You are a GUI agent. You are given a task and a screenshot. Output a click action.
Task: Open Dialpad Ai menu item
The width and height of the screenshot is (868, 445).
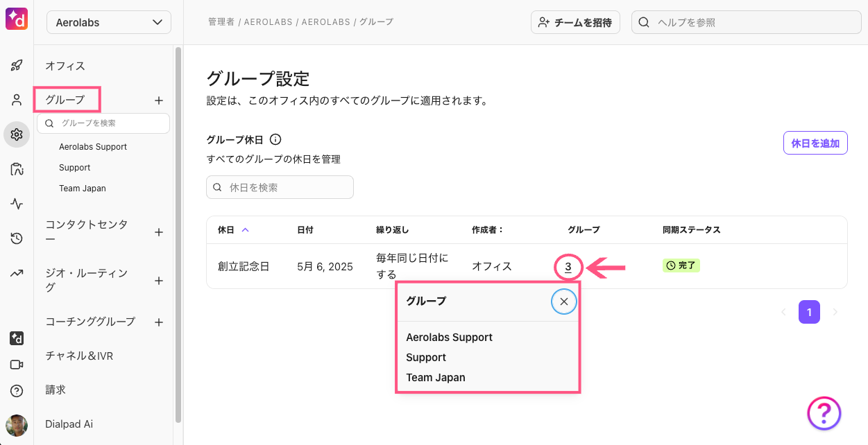tap(69, 424)
